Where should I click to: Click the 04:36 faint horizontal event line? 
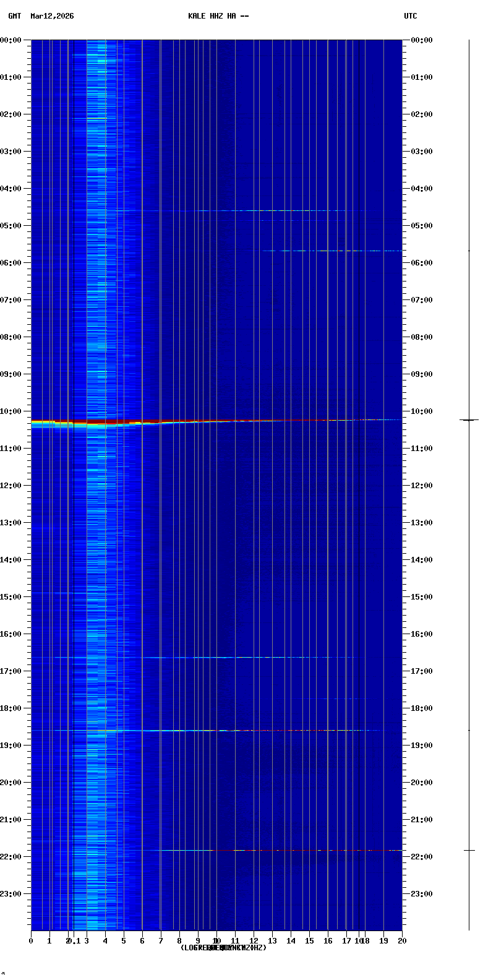coord(278,211)
